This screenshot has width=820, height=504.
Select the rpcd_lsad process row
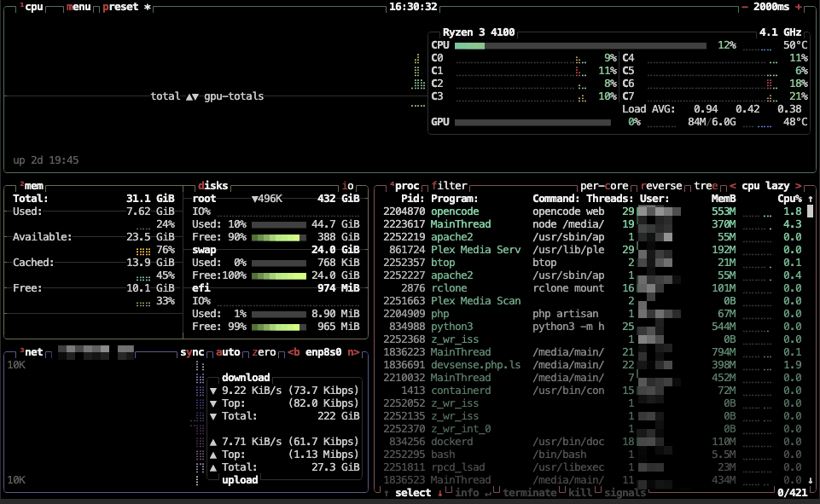(x=592, y=467)
